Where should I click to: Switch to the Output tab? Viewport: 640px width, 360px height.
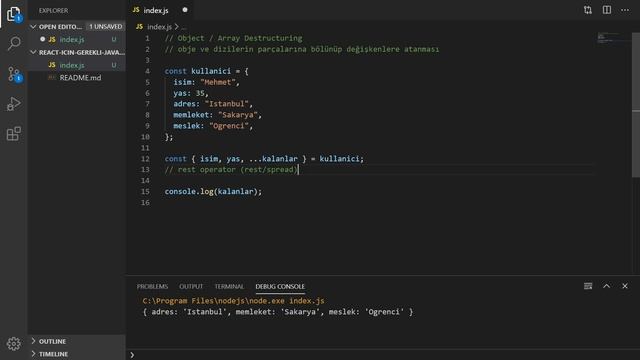coord(191,287)
